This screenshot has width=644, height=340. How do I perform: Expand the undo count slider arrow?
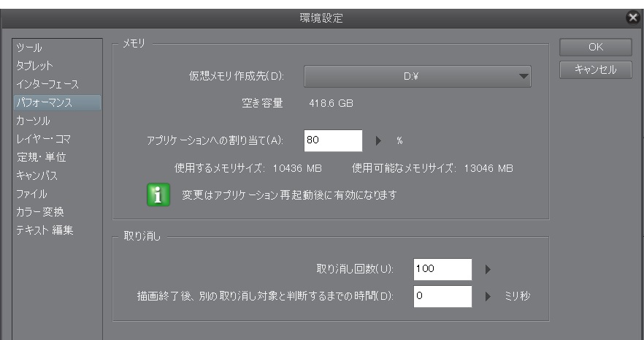click(x=487, y=269)
